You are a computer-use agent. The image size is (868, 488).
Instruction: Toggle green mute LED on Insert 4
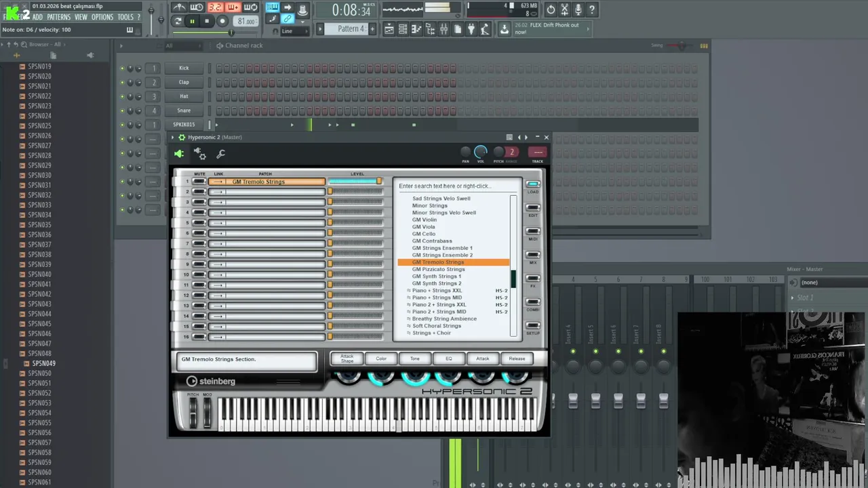point(573,351)
